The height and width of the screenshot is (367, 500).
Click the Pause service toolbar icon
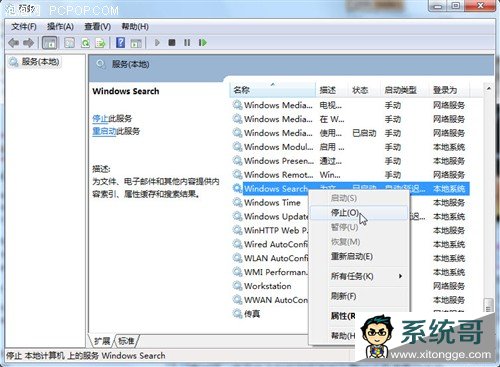coord(187,43)
